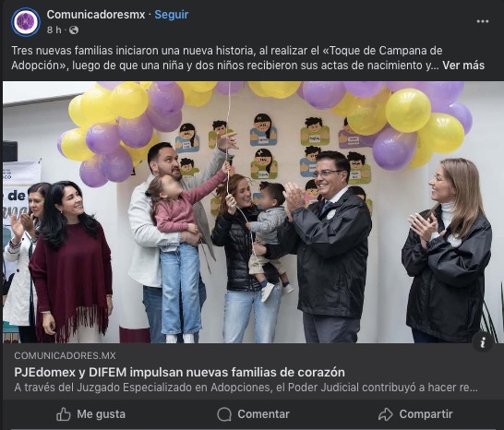
Task: Click the Compartir label
Action: coord(426,414)
